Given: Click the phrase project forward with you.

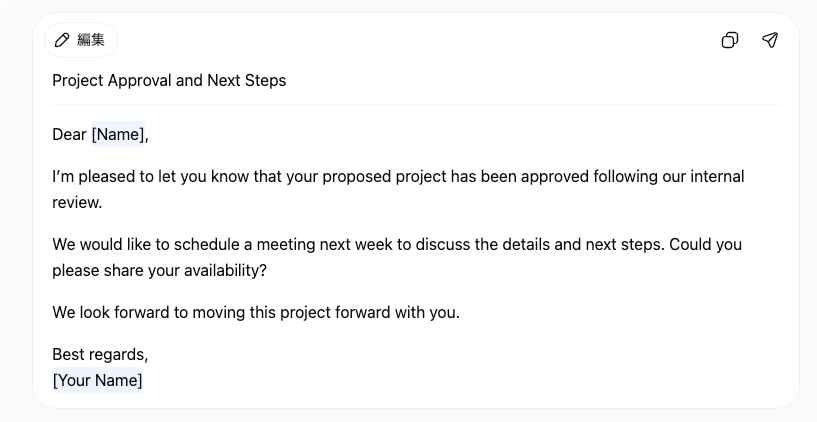Looking at the screenshot, I should (x=370, y=313).
